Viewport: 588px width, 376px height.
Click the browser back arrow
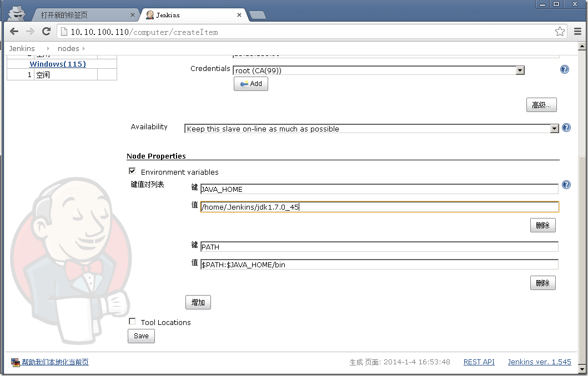[x=14, y=32]
